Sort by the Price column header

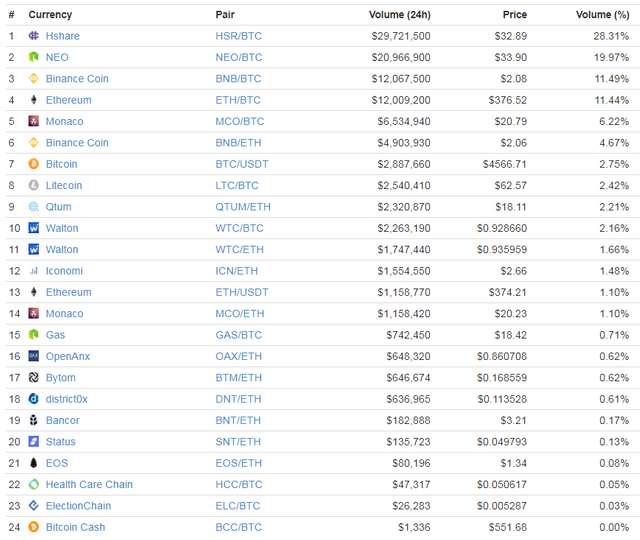click(x=515, y=15)
